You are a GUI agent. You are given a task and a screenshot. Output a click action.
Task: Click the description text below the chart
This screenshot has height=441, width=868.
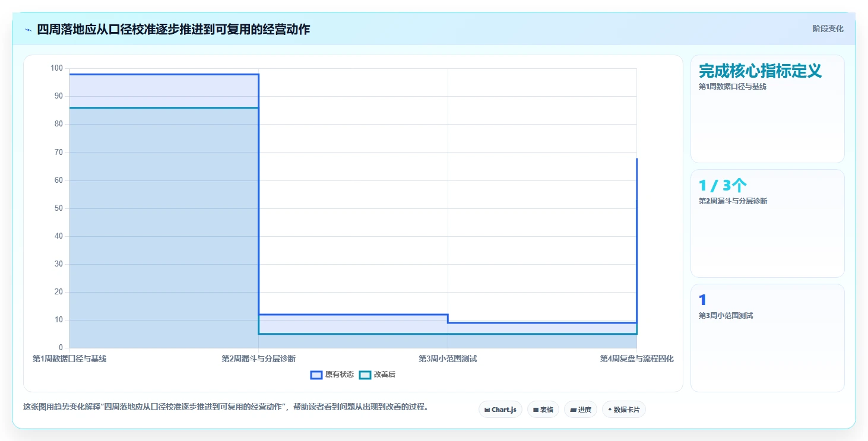(226, 407)
